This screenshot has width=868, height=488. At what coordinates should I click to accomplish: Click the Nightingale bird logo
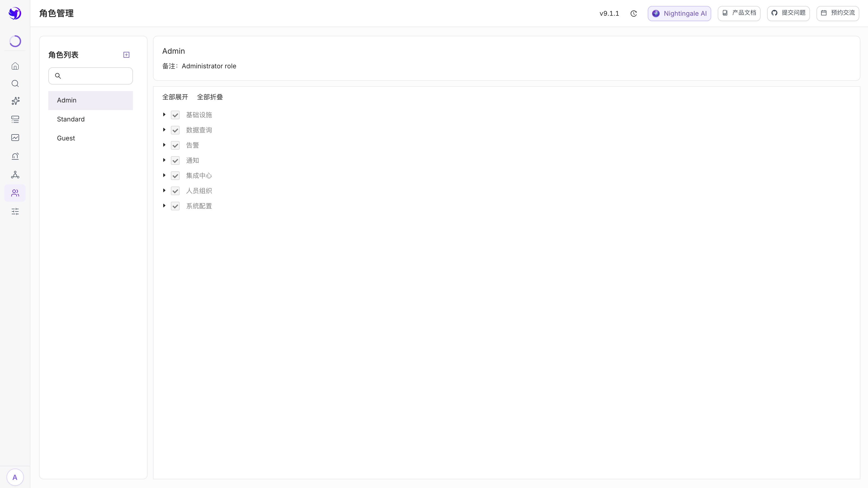[15, 14]
